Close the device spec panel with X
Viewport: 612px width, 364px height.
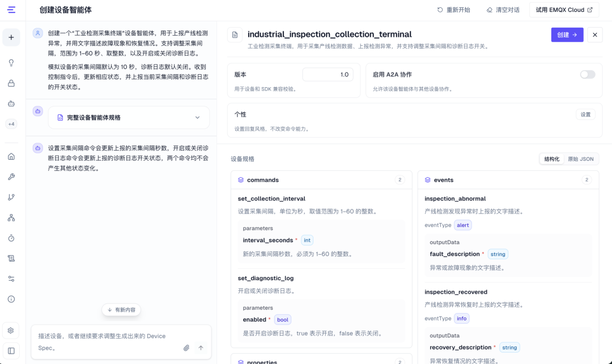595,35
